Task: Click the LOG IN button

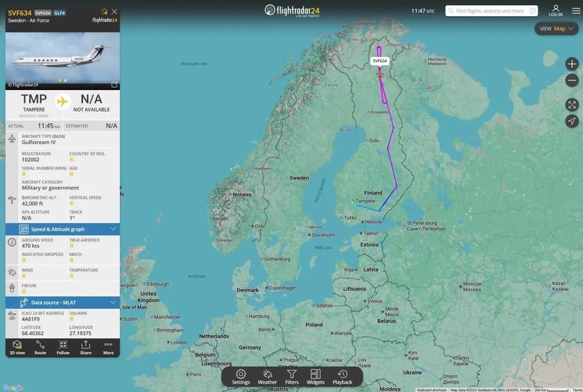Action: tap(556, 11)
